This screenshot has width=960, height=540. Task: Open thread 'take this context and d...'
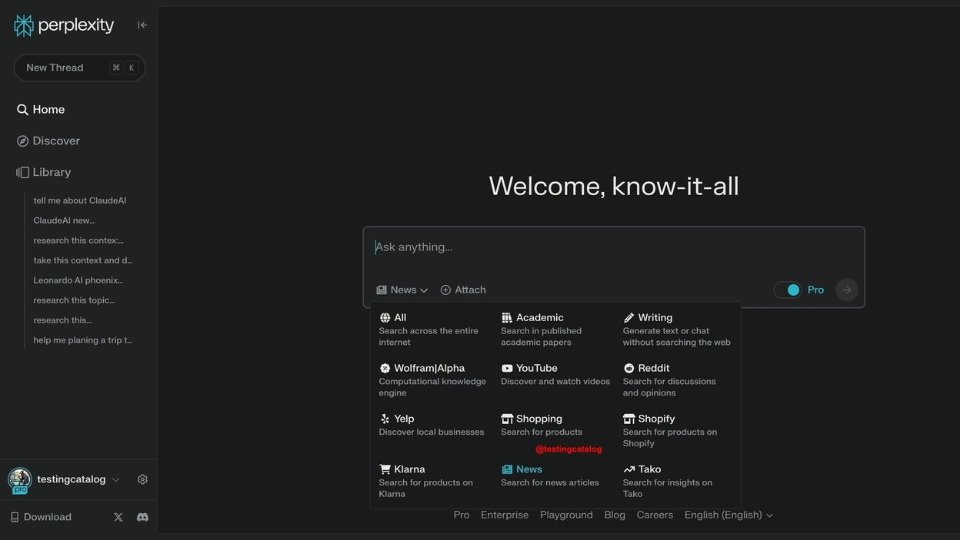pyautogui.click(x=83, y=260)
